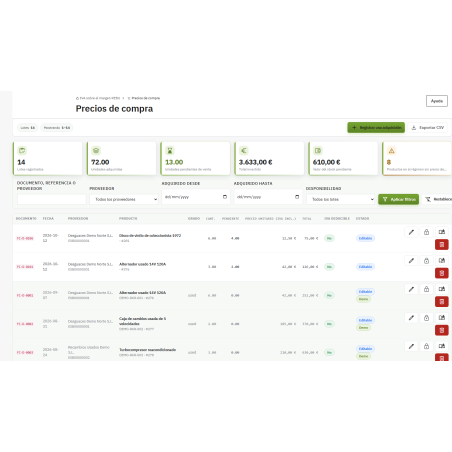
Task: Delete the Disco product row
Action: pos(442,244)
